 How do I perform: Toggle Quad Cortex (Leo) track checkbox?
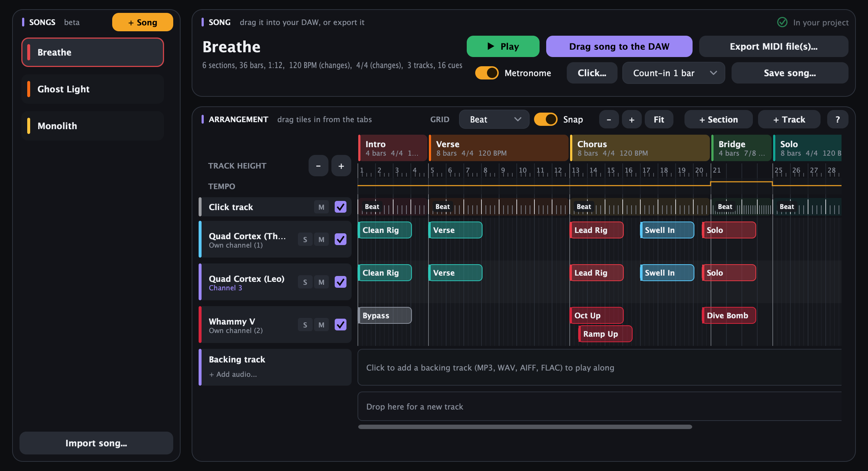tap(340, 282)
